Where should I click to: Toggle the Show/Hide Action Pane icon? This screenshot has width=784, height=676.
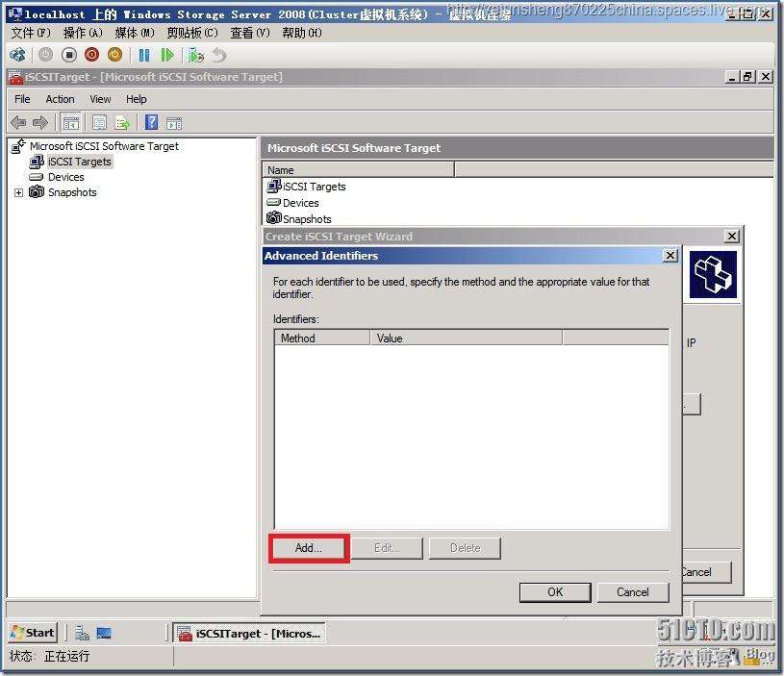click(174, 122)
